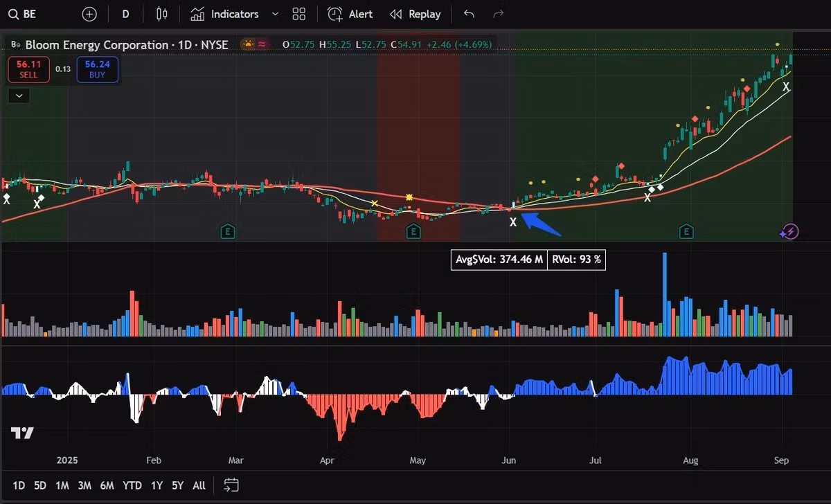The height and width of the screenshot is (504, 831).
Task: Undo the last chart action
Action: (x=470, y=14)
